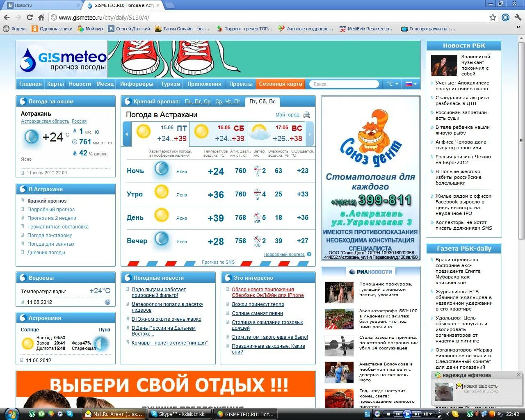Click the browser Back arrow button

(x=7, y=17)
